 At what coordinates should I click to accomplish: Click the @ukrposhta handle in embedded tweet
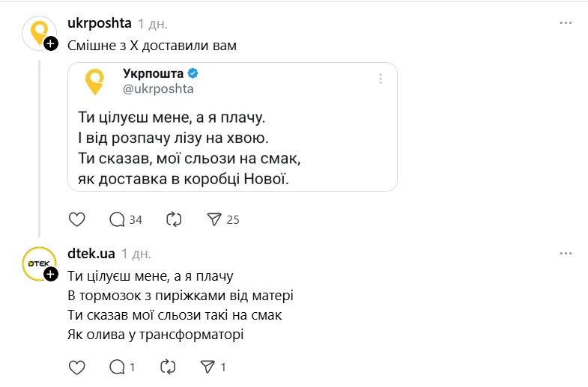pyautogui.click(x=158, y=88)
